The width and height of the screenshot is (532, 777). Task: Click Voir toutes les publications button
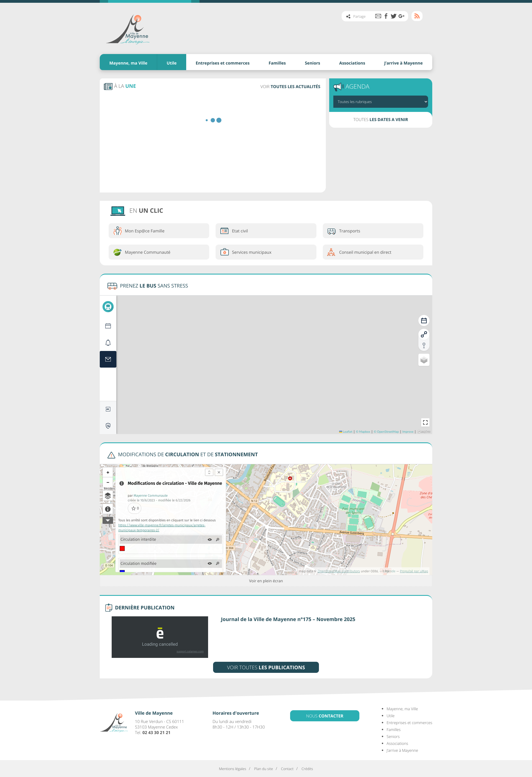coord(266,667)
